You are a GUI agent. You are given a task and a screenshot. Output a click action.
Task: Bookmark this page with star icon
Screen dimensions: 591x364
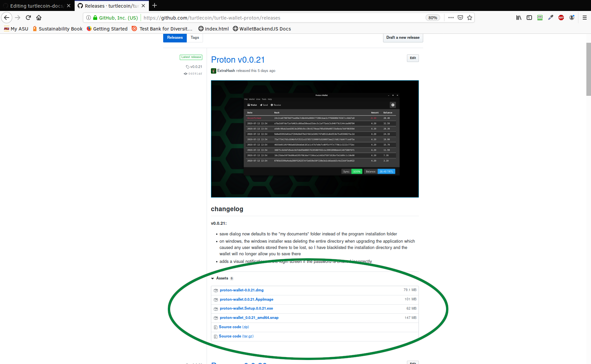tap(470, 18)
